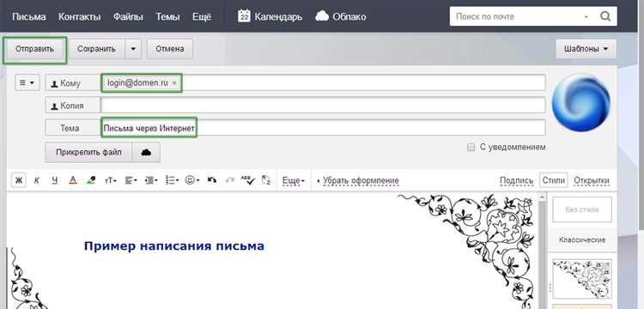Image resolution: width=644 pixels, height=309 pixels.
Task: Select the Без стиля style option
Action: tap(582, 209)
